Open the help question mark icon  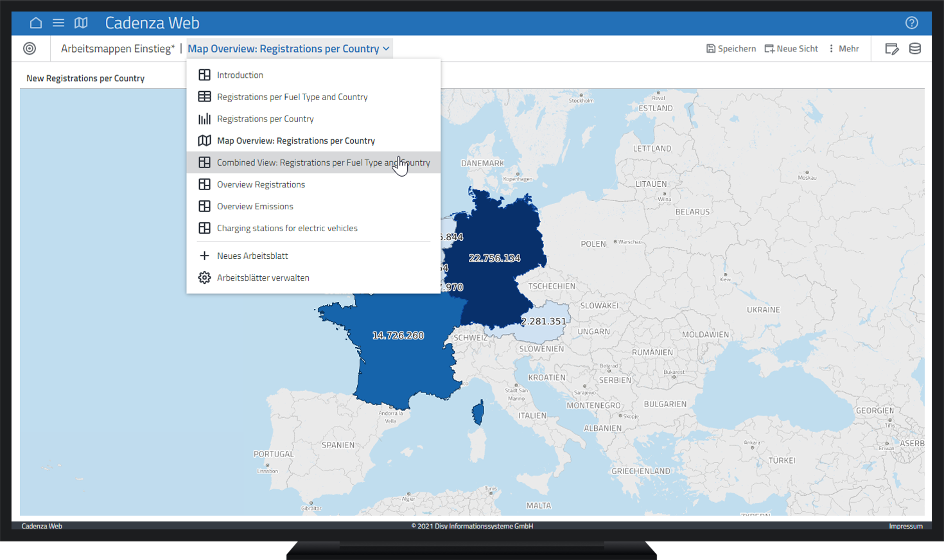pos(911,23)
